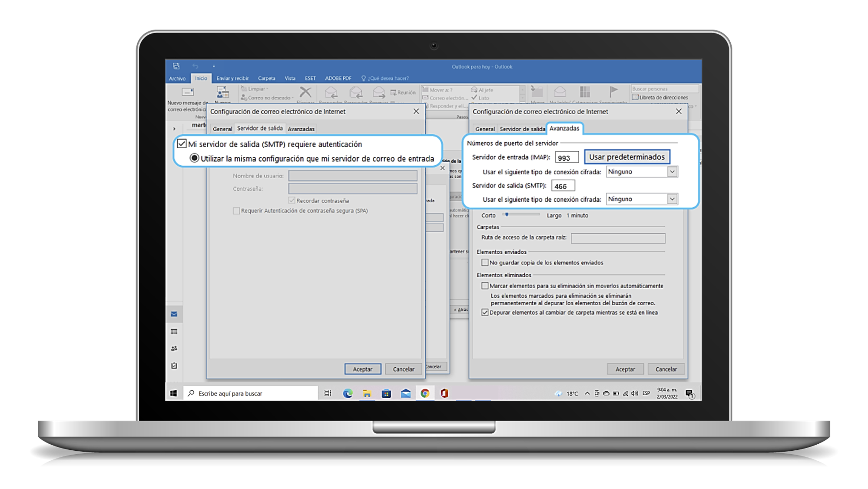The image size is (868, 489).
Task: Click the Forward envelope icon
Action: pyautogui.click(x=379, y=92)
